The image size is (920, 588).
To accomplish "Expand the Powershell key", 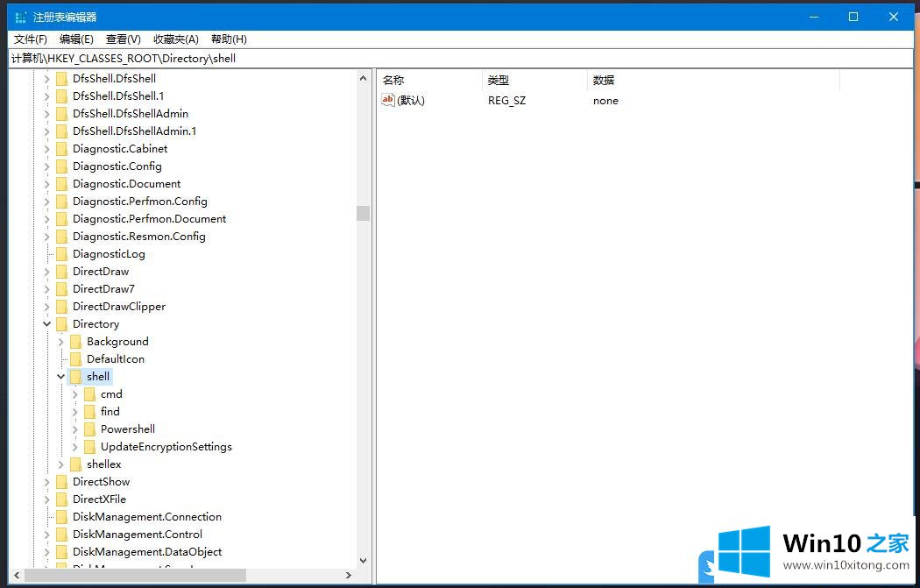I will click(75, 429).
